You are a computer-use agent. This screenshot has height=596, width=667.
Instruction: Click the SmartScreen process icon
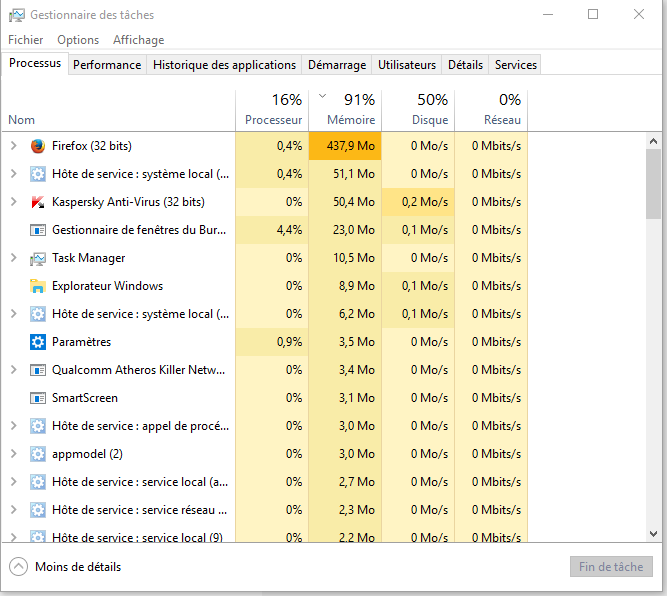[38, 398]
